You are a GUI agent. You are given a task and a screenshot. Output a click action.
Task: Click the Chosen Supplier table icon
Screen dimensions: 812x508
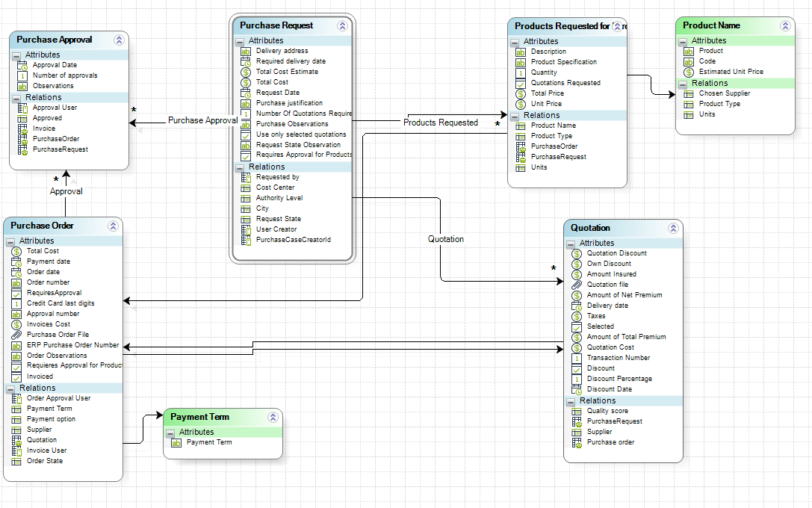689,93
